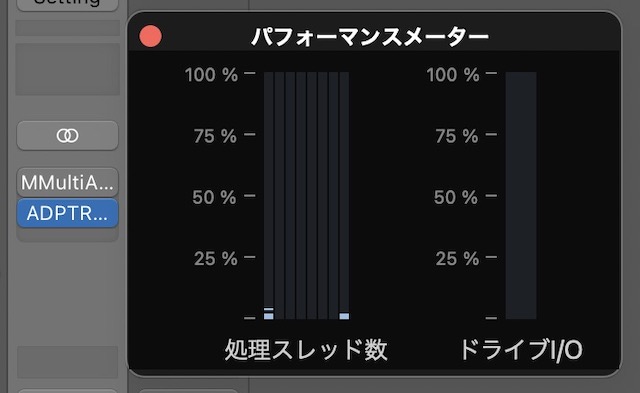This screenshot has height=393, width=640.
Task: Click the ドライブI/O meter bar
Action: click(521, 195)
